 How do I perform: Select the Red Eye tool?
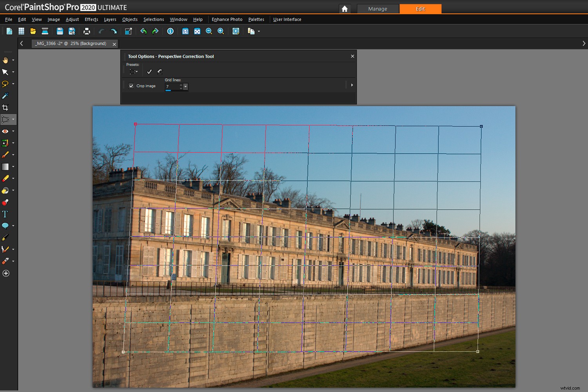pyautogui.click(x=5, y=131)
